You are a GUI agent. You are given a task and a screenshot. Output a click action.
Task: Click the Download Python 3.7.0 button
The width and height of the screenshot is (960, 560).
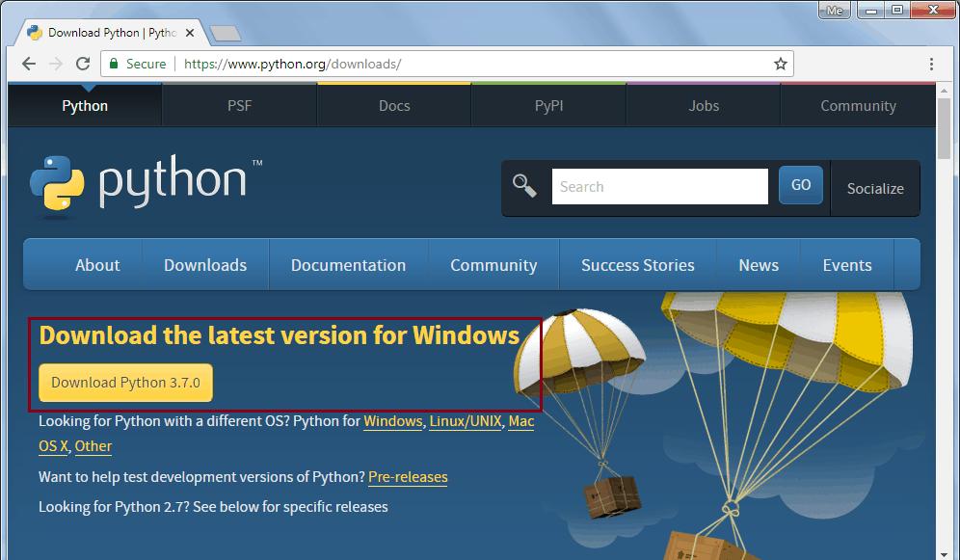[x=124, y=383]
